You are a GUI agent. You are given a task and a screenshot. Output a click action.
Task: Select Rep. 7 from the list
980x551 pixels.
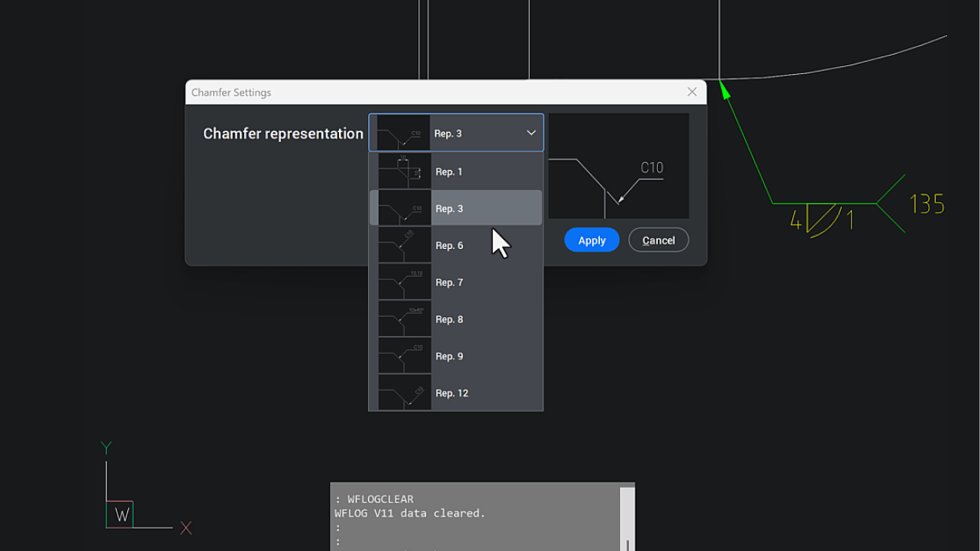point(456,283)
